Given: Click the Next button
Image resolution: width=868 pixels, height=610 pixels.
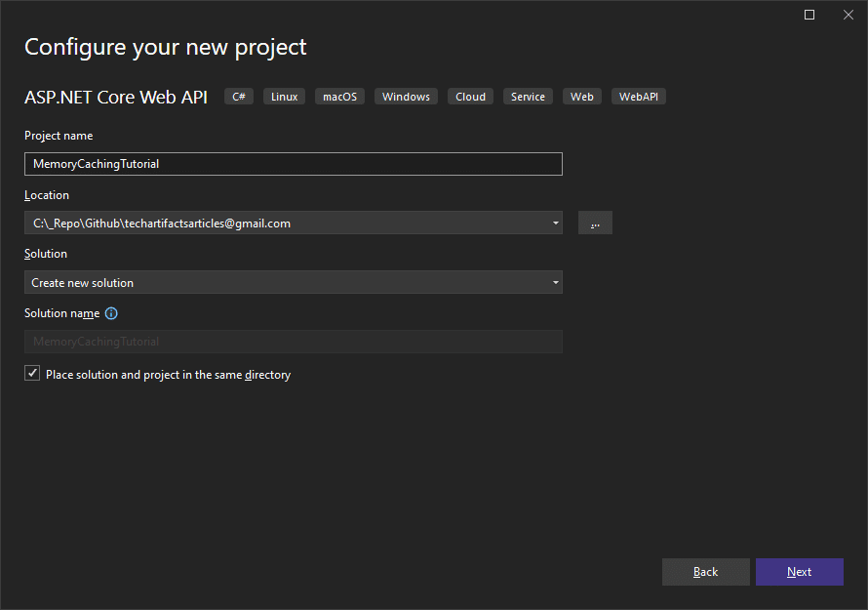Looking at the screenshot, I should (x=800, y=572).
